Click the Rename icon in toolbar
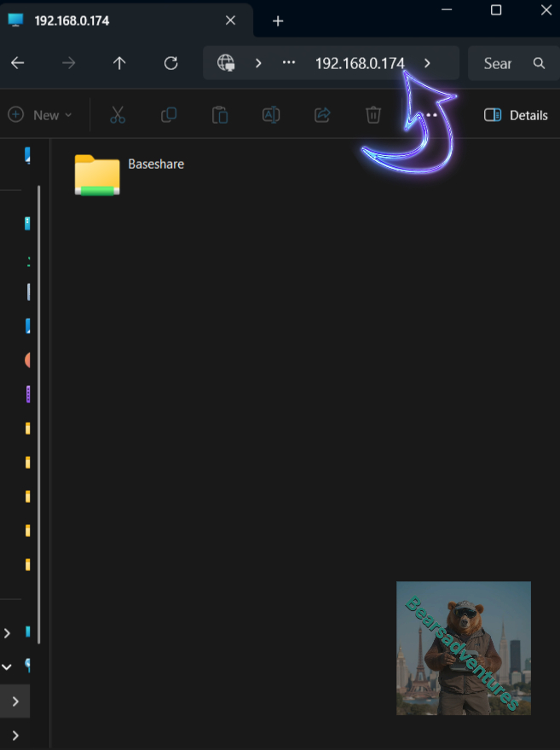Viewport: 560px width, 750px height. click(271, 115)
